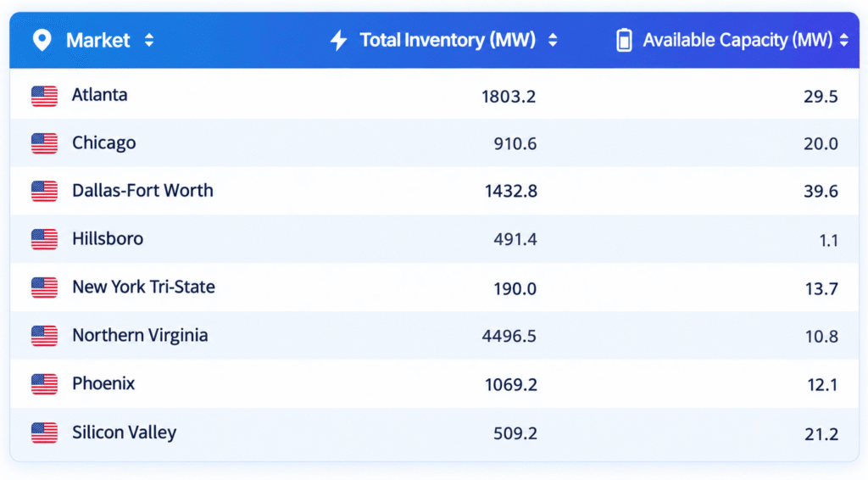This screenshot has width=868, height=480.
Task: Click the Market column header label
Action: coord(98,40)
